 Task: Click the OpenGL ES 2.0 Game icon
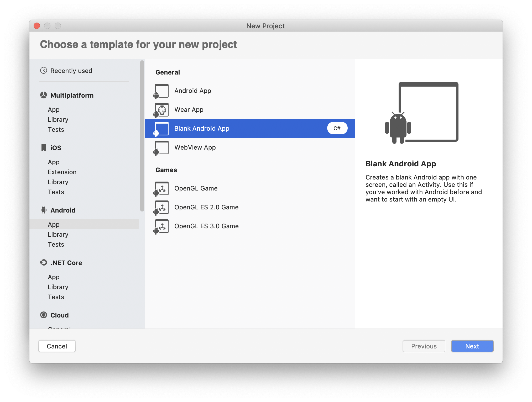tap(161, 208)
